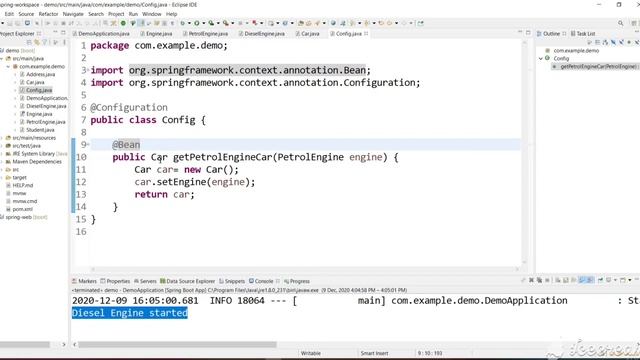
Task: Click the Pin Console icon in Console toolbar
Action: point(600,280)
